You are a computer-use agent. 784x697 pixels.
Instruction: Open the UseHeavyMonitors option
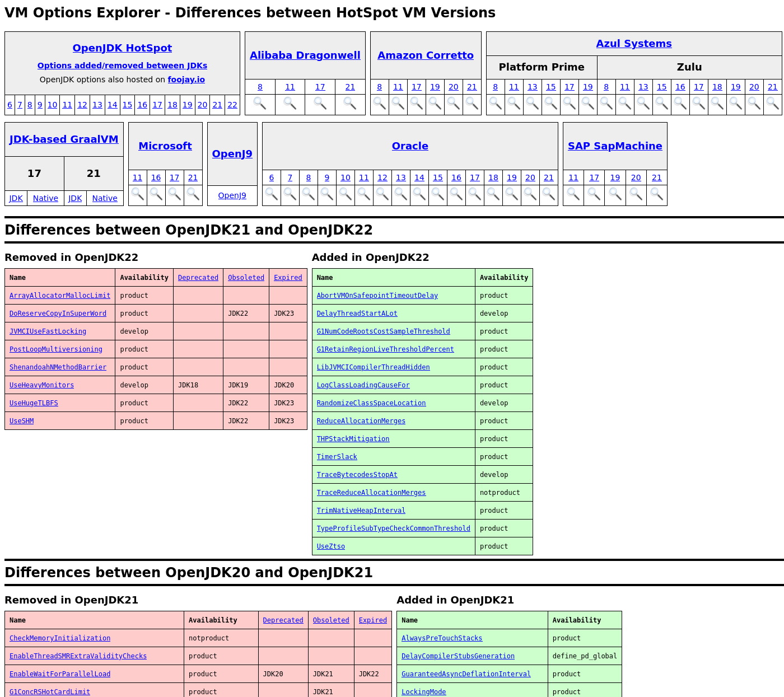tap(41, 385)
